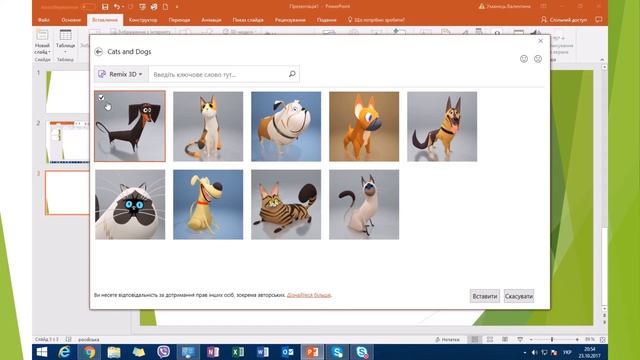Click the New document icon in quick access toolbar
The width and height of the screenshot is (640, 360).
click(165, 7)
